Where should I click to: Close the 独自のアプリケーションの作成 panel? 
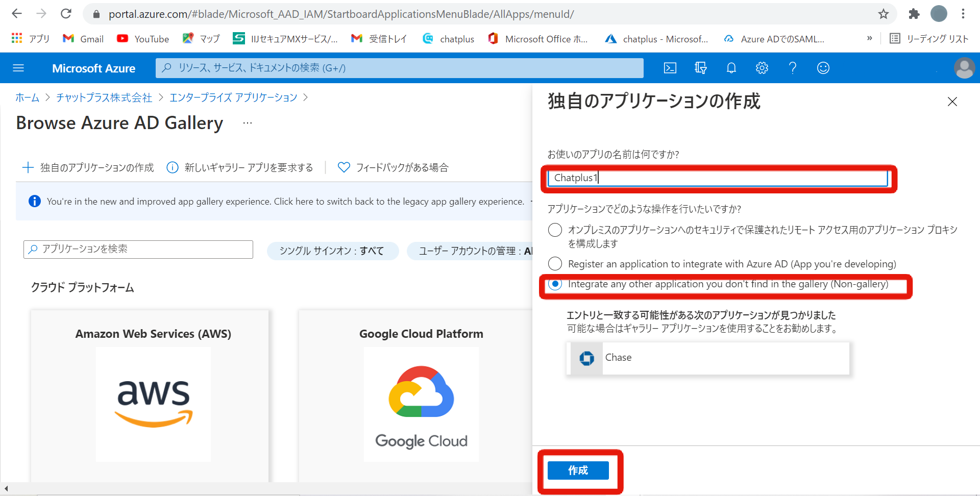(x=952, y=102)
